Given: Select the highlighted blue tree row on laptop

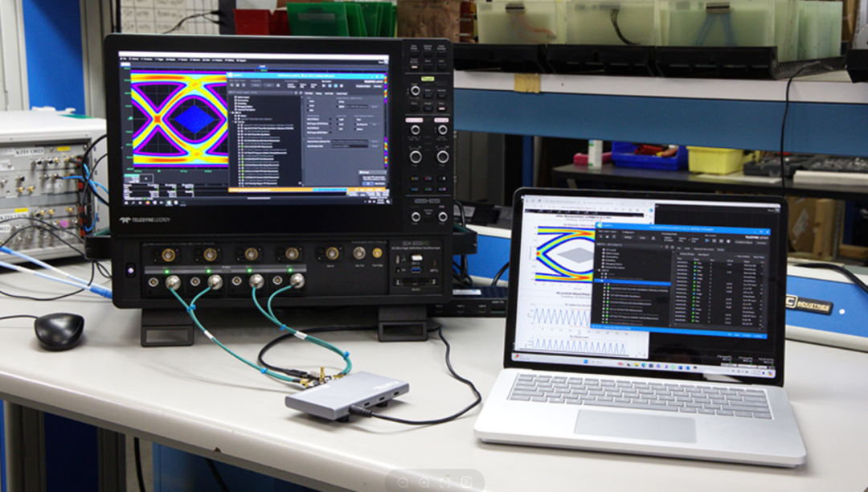Looking at the screenshot, I should tap(633, 284).
